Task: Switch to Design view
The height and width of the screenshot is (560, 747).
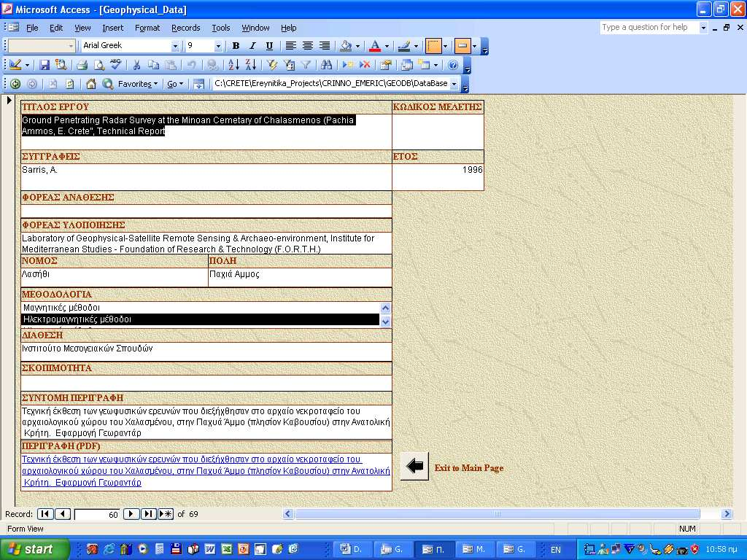Action: pos(15,65)
